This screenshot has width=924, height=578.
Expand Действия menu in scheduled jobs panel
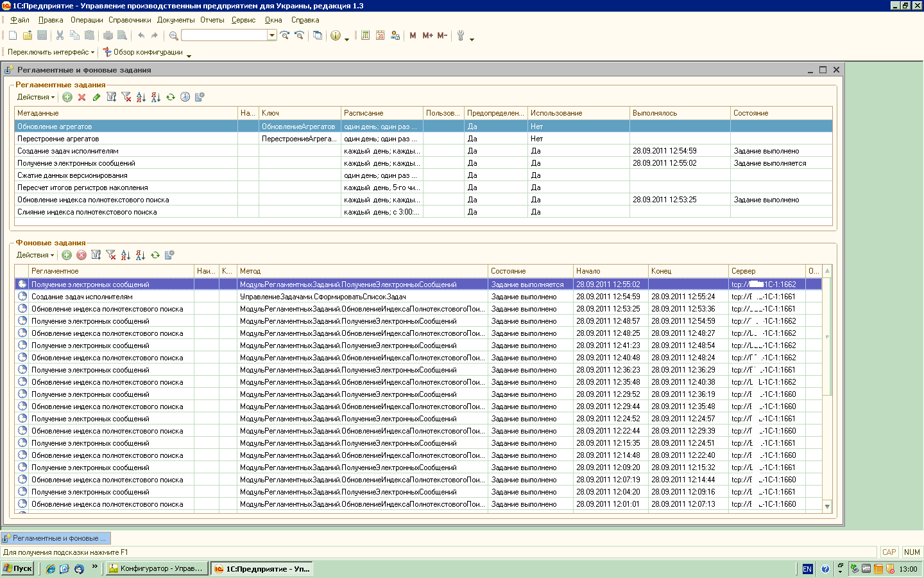point(35,97)
